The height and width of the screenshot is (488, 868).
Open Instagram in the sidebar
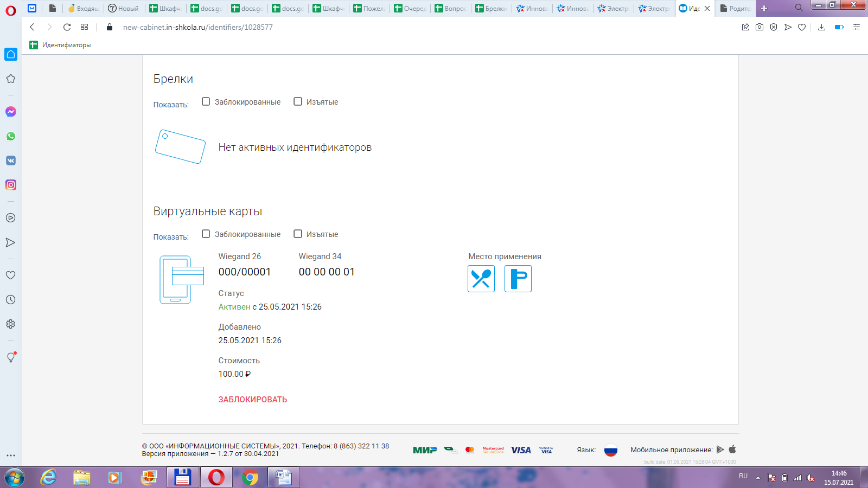tap(11, 185)
